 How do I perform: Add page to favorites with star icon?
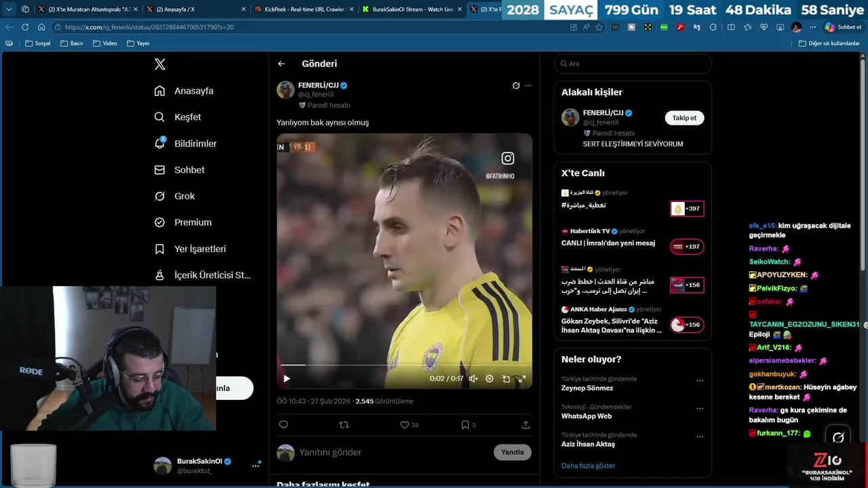[599, 27]
